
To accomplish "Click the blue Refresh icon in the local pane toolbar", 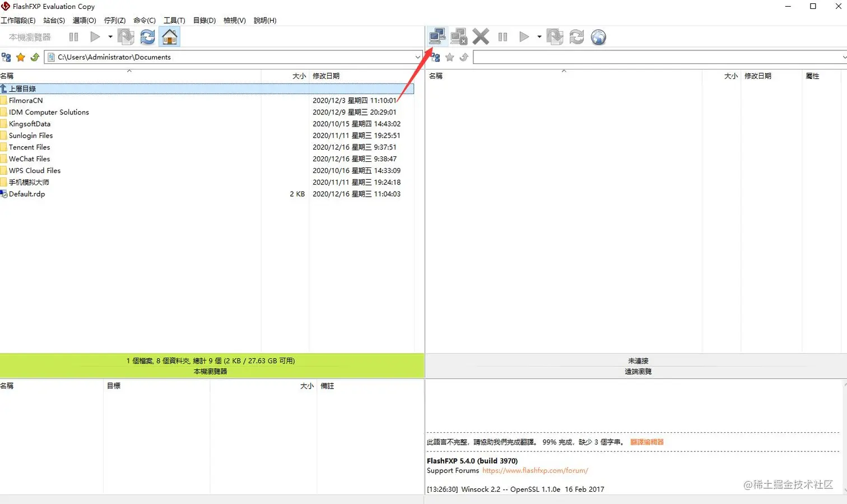I will click(147, 37).
